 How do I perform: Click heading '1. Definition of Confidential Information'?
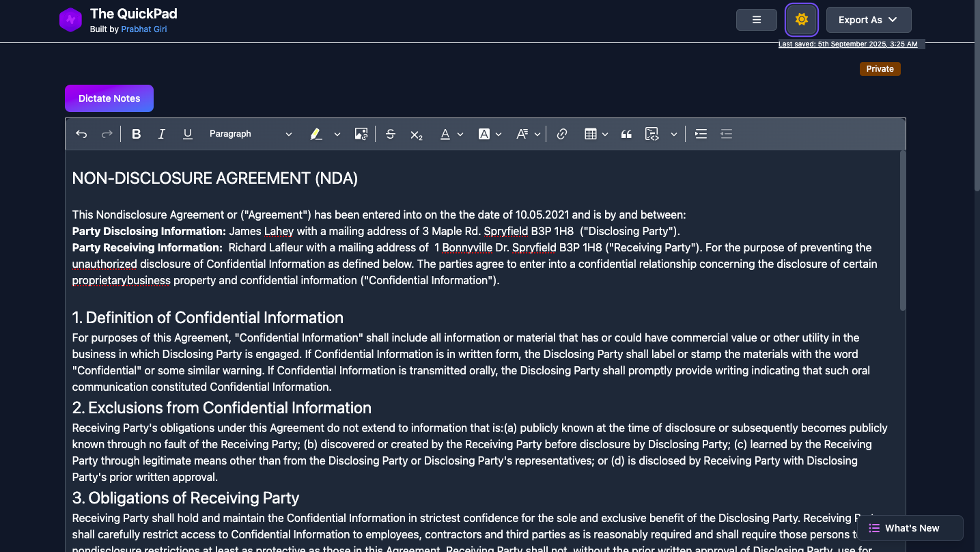point(208,318)
